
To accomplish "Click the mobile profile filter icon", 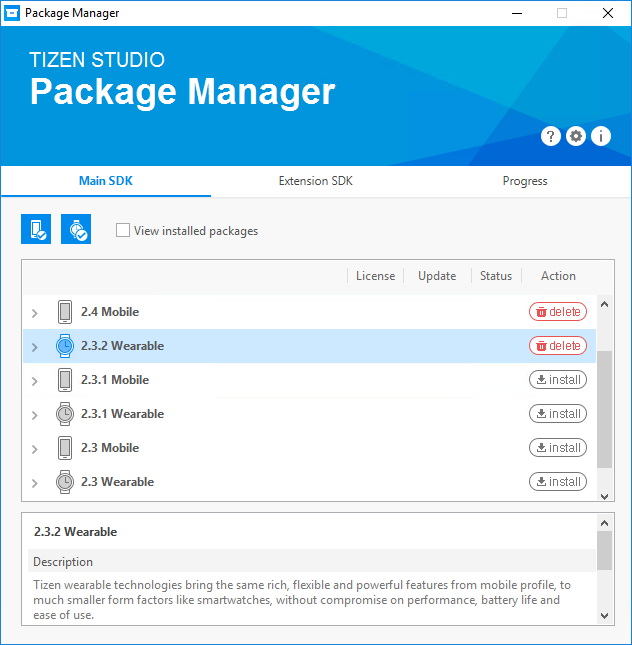I will click(x=36, y=229).
